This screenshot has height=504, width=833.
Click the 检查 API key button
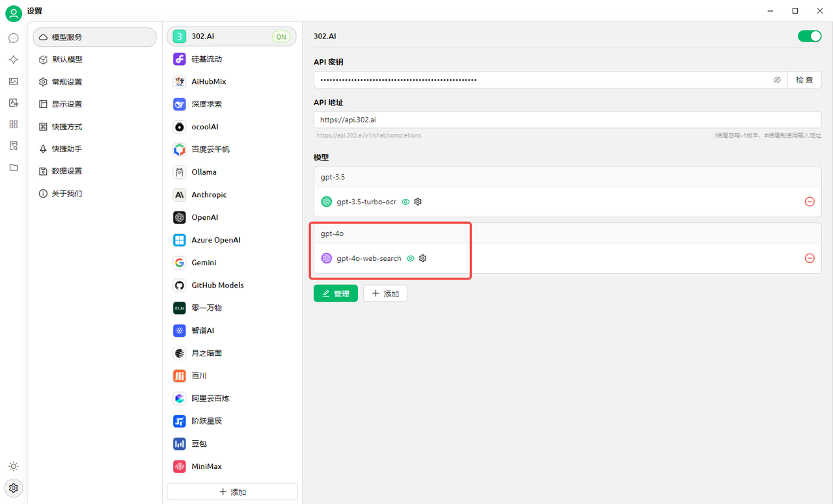click(x=804, y=79)
